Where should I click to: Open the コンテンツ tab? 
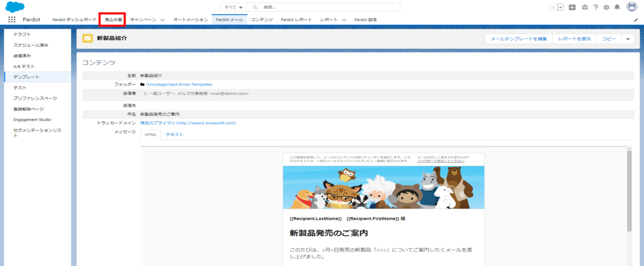pos(262,19)
